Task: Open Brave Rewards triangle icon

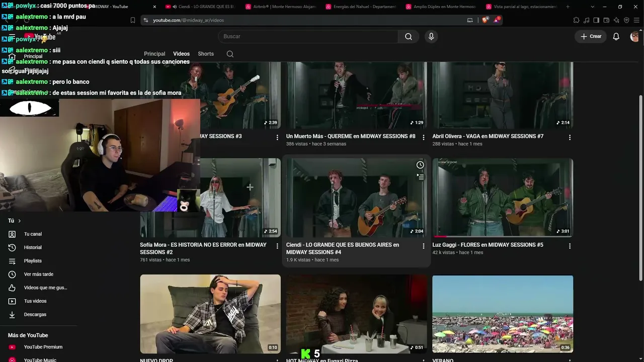Action: point(497,20)
